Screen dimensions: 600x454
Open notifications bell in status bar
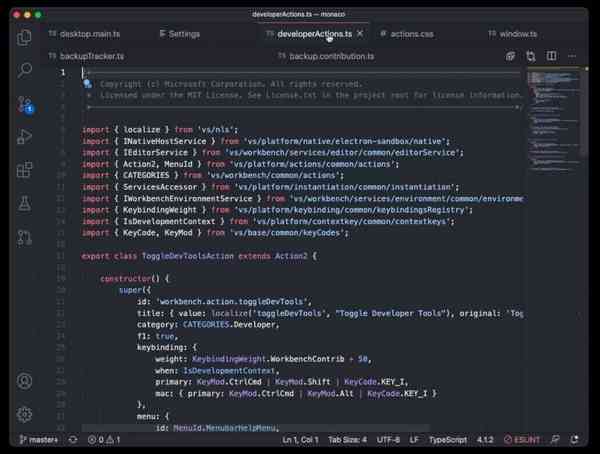tap(574, 440)
